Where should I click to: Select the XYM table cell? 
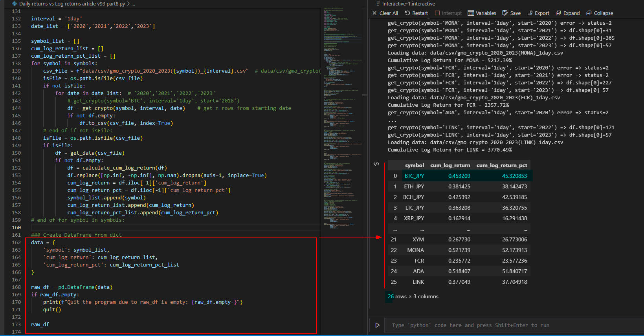pos(418,239)
